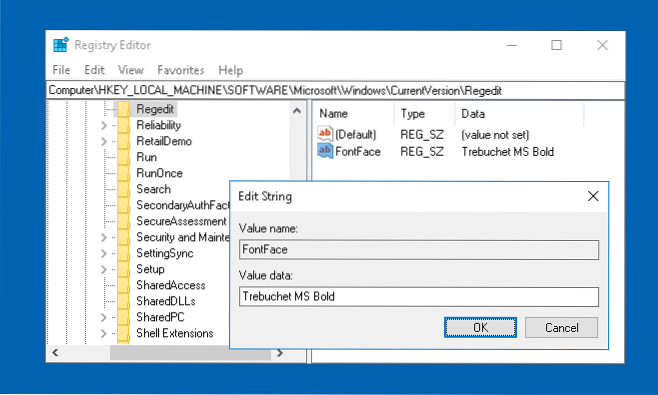658x395 pixels.
Task: Click the Reliability folder icon
Action: click(123, 125)
